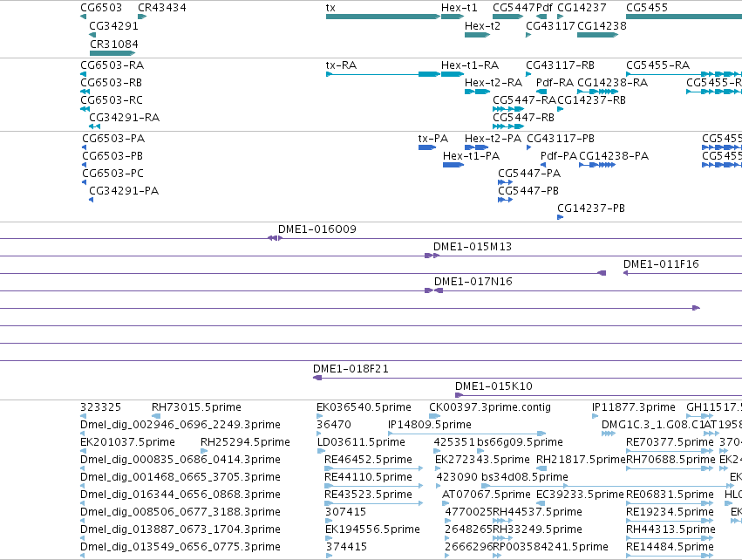
Task: Select the EK194556.5prime EST label
Action: coord(372,529)
